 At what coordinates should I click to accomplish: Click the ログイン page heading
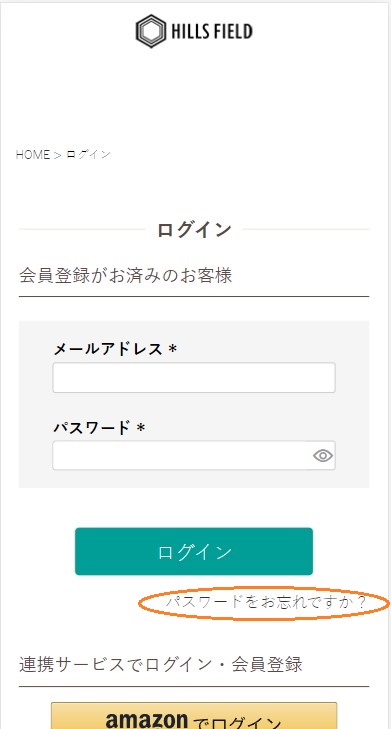[194, 230]
